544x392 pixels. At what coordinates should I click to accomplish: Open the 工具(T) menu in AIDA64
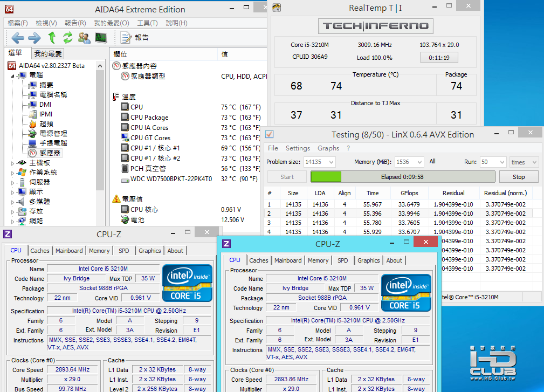[x=147, y=23]
